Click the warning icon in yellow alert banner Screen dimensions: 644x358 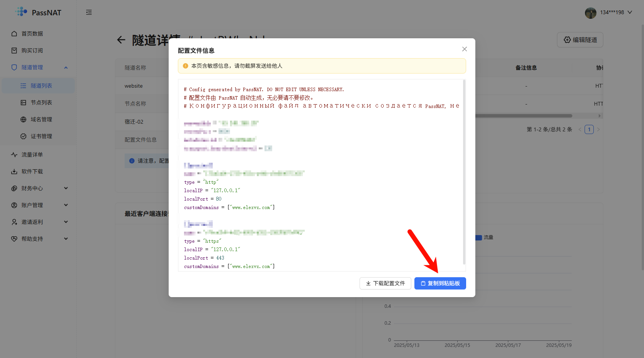[186, 66]
